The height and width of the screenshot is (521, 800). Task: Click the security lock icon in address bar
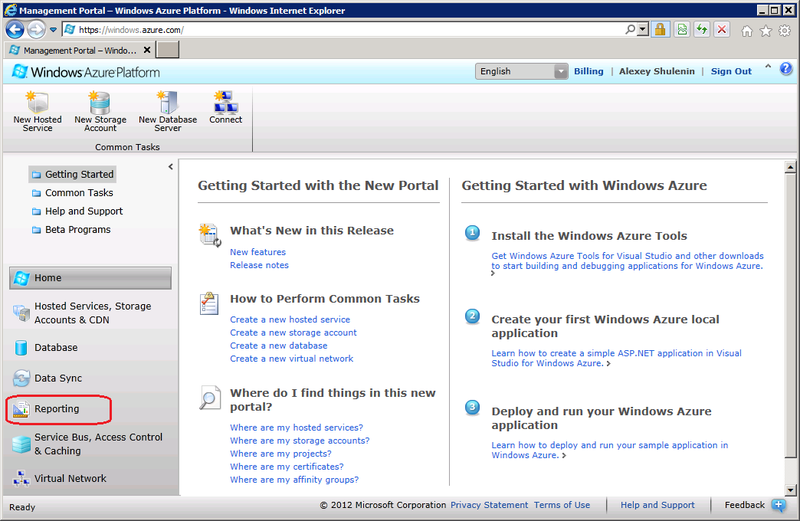point(660,30)
